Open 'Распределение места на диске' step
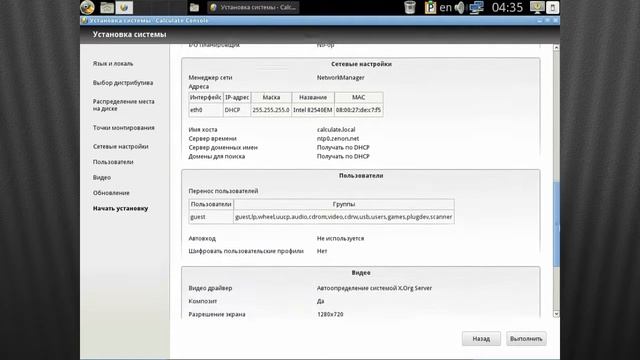Viewport: 640px width, 360px height. pos(124,105)
